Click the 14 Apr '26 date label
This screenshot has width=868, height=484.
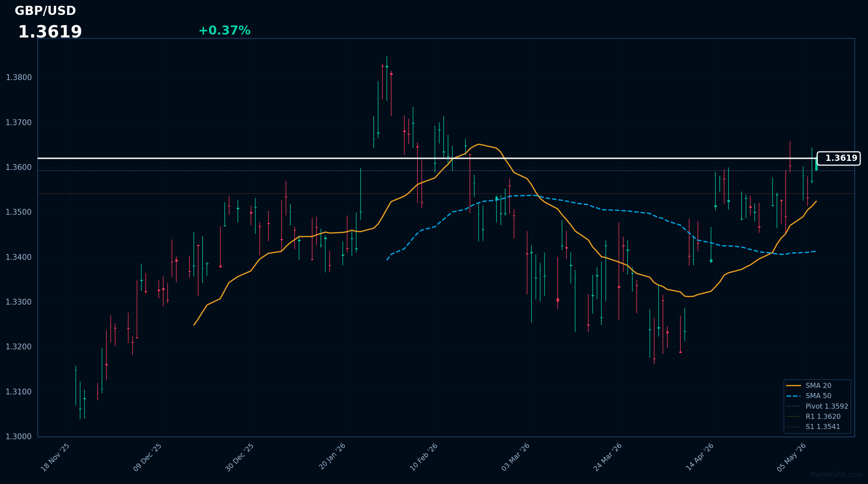pos(700,457)
